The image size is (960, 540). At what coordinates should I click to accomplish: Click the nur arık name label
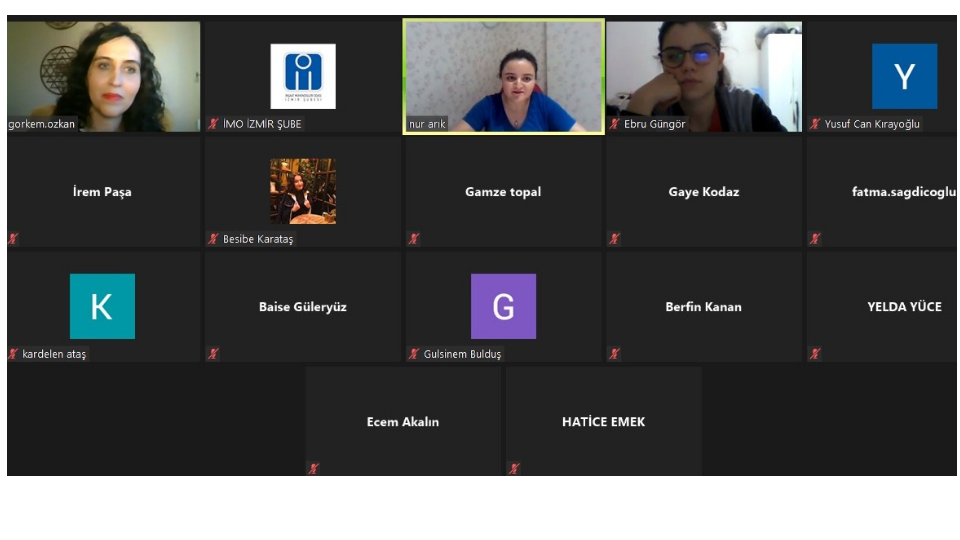[x=427, y=124]
